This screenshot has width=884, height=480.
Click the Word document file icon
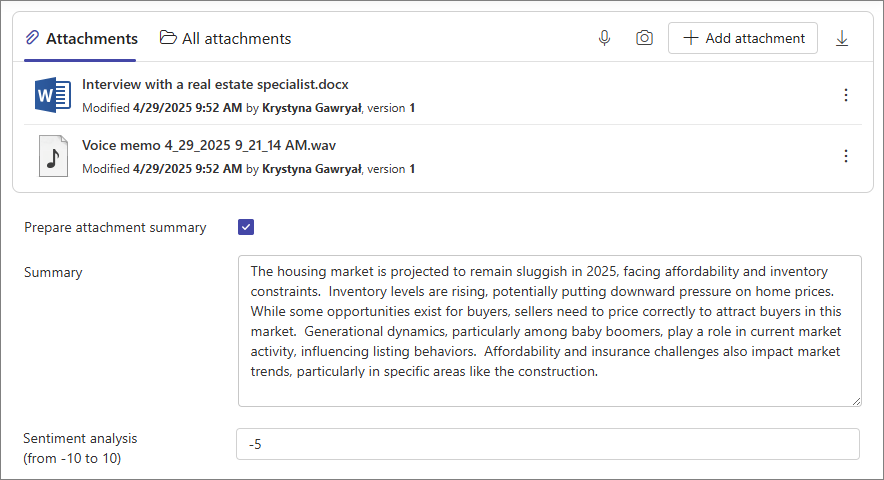52,95
